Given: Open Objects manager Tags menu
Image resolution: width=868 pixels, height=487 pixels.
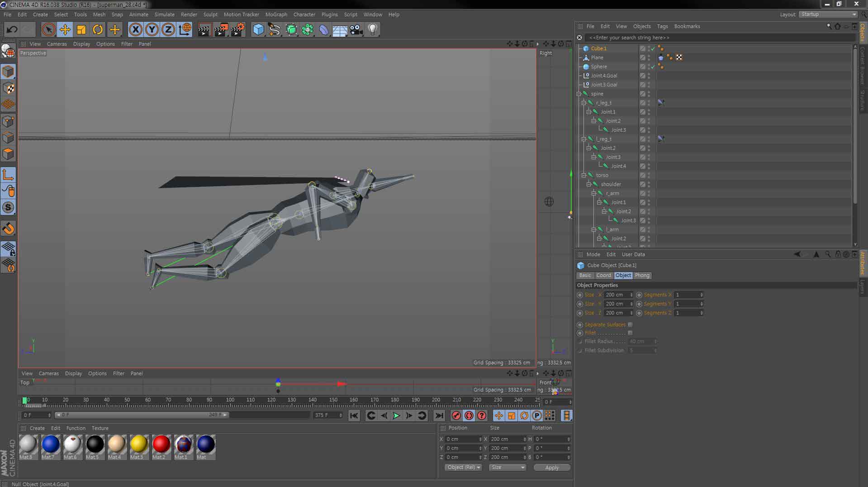Looking at the screenshot, I should pyautogui.click(x=662, y=26).
